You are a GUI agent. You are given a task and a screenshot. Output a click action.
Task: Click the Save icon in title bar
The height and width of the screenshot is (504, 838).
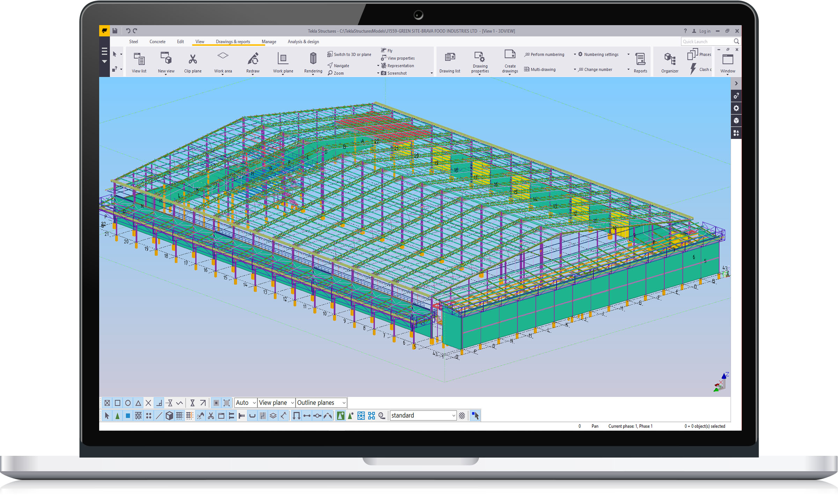[115, 31]
